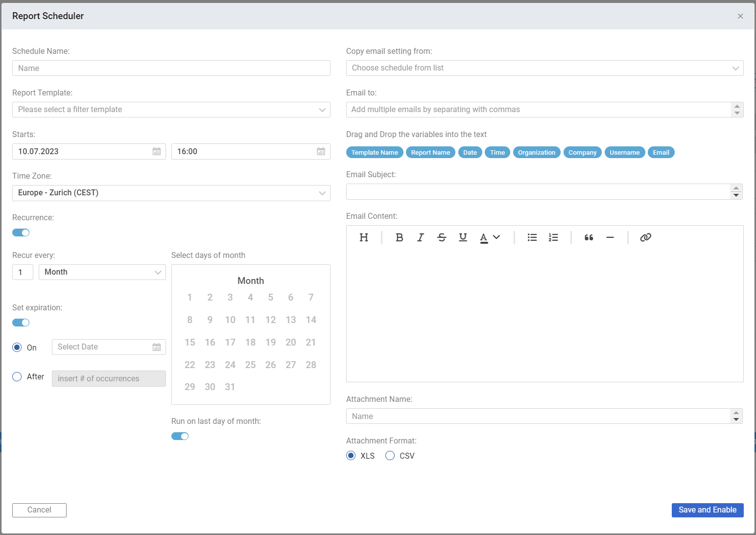Open the start date calendar picker
Image resolution: width=756 pixels, height=535 pixels.
coord(157,151)
